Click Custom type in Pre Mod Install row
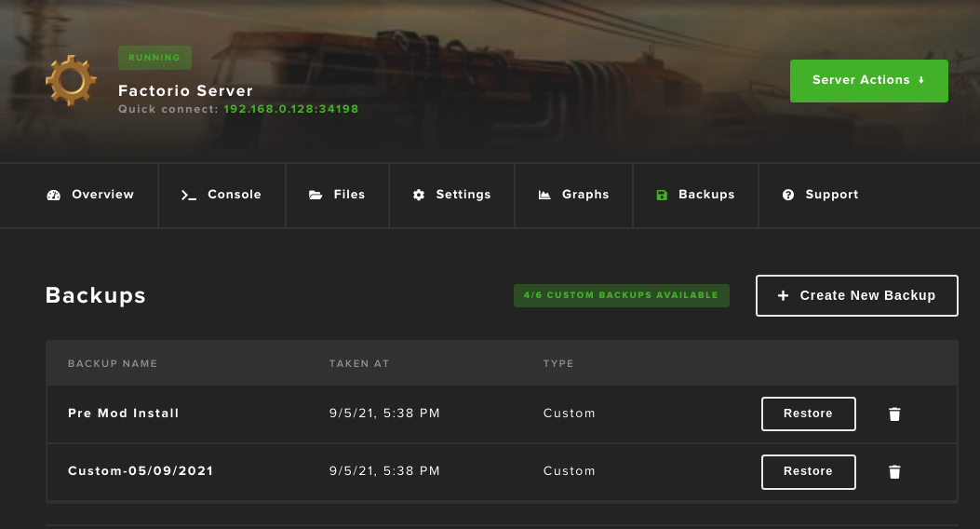This screenshot has height=529, width=980. click(569, 414)
